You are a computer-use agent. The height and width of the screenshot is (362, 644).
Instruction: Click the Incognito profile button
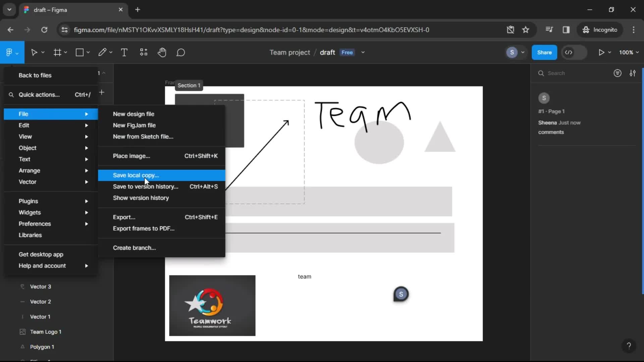click(600, 29)
